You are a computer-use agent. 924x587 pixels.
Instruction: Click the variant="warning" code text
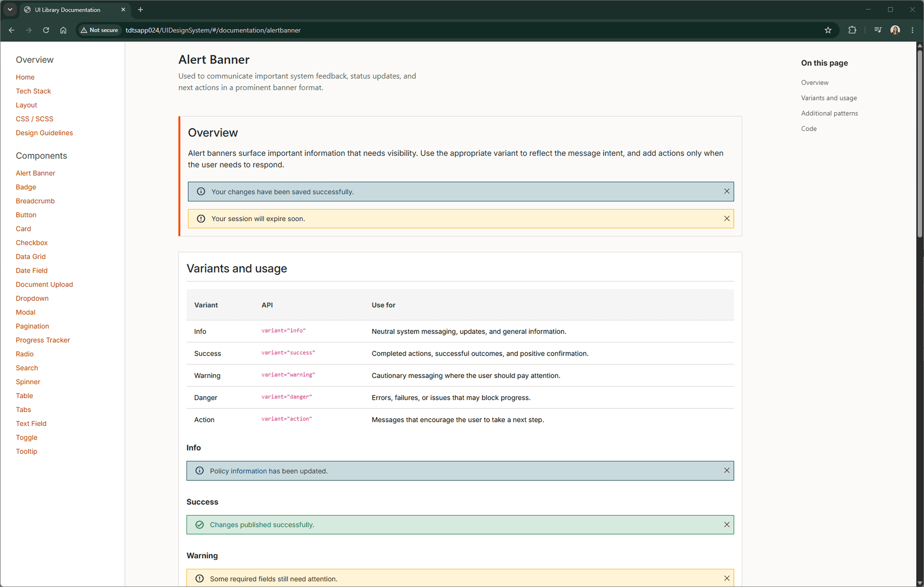[x=288, y=375]
